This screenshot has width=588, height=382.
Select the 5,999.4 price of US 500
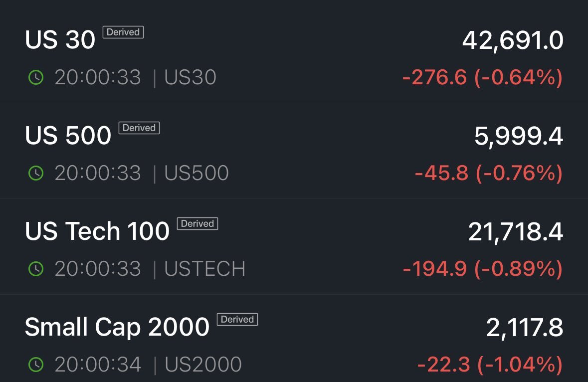(519, 137)
